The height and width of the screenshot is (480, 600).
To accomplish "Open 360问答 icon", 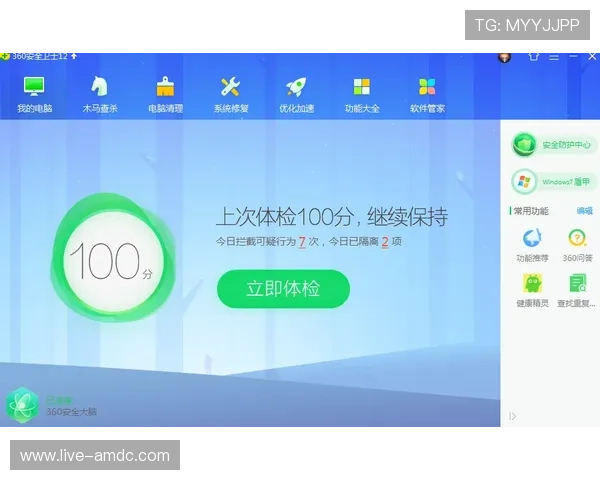I will pos(577,245).
